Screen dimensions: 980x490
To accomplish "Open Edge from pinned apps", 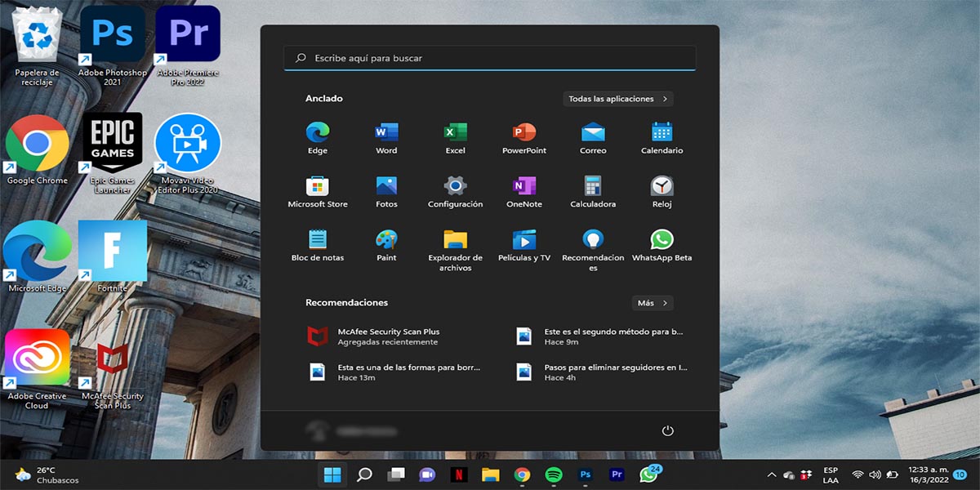I will click(317, 133).
